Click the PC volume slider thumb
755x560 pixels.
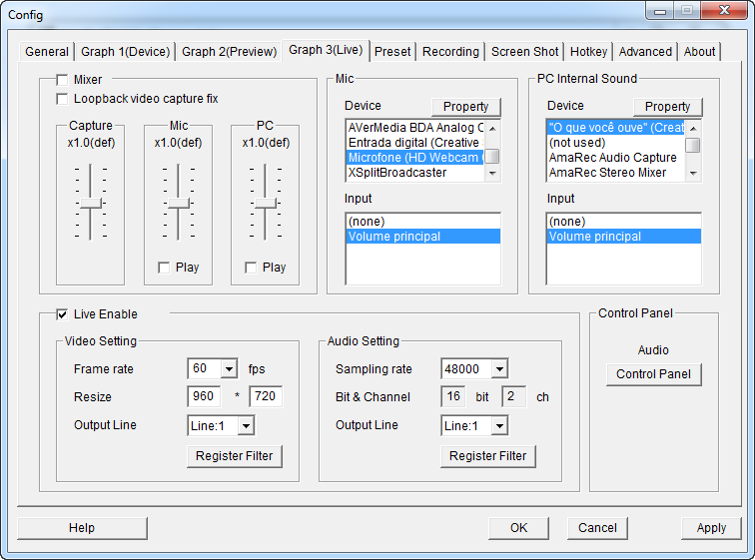[266, 203]
